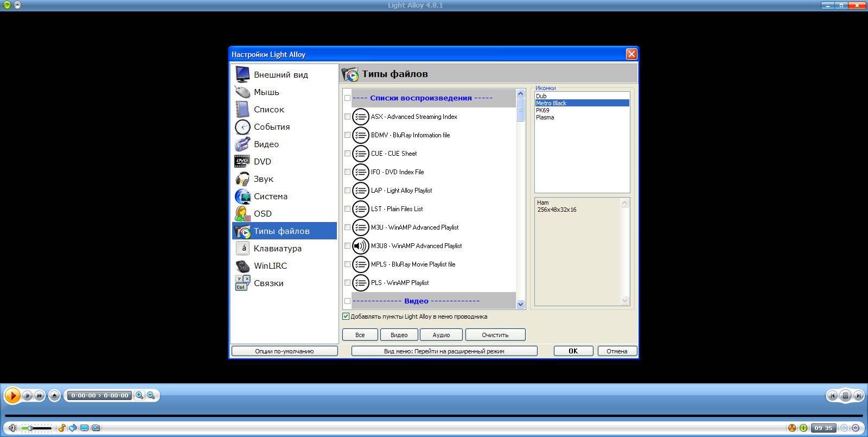The width and height of the screenshot is (868, 437).
Task: Click the yellow music note audio icon
Action: pyautogui.click(x=62, y=428)
